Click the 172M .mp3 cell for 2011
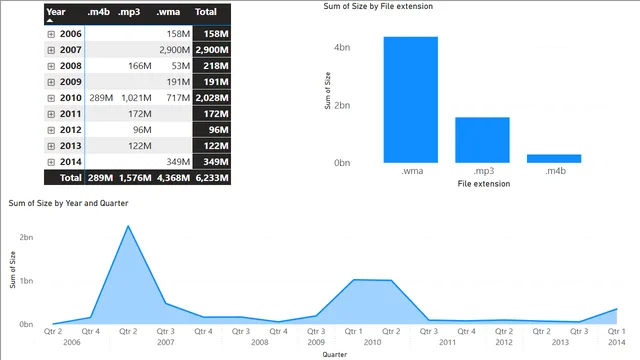This screenshot has width=640, height=360. point(140,114)
